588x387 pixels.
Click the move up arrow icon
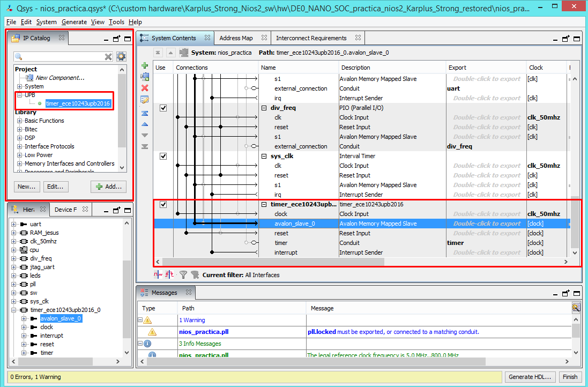click(145, 124)
